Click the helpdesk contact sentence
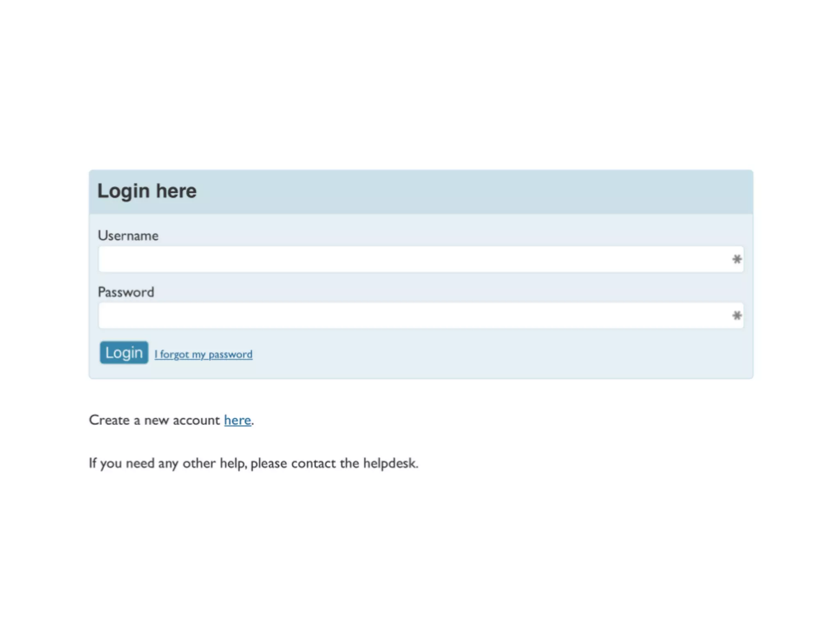840x630 pixels. click(253, 463)
